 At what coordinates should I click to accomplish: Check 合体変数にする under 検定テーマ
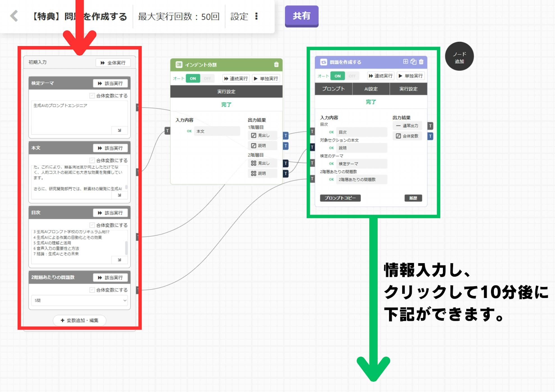(92, 96)
